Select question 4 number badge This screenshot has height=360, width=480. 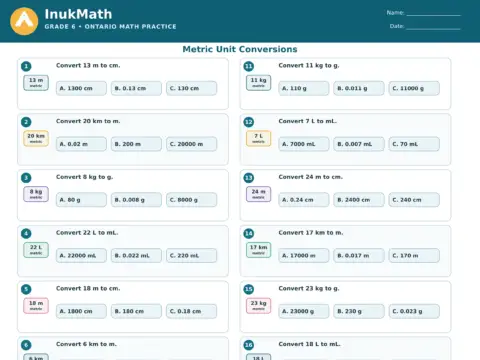[x=26, y=233]
